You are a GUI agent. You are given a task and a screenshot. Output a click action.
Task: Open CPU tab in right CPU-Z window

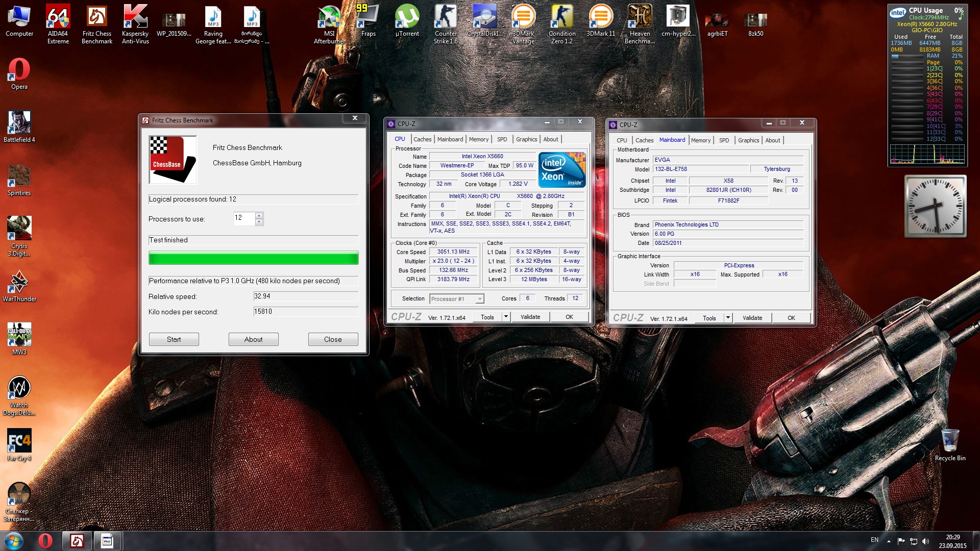(622, 140)
